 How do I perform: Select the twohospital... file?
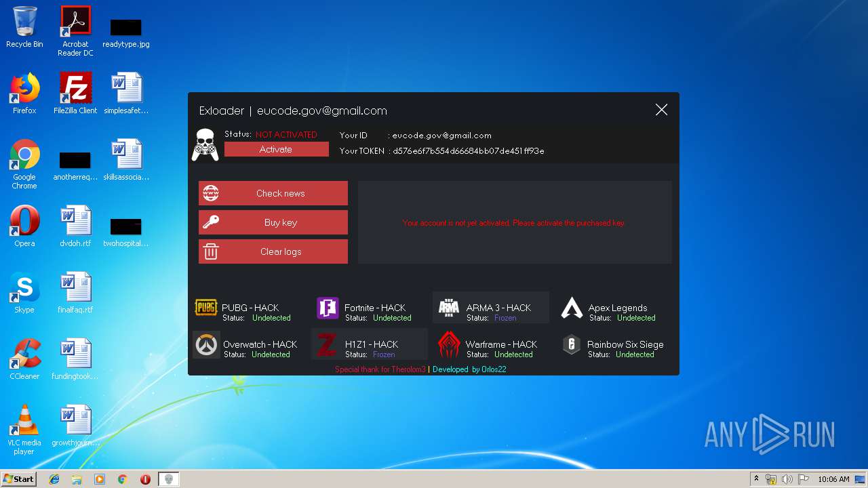[x=126, y=232]
